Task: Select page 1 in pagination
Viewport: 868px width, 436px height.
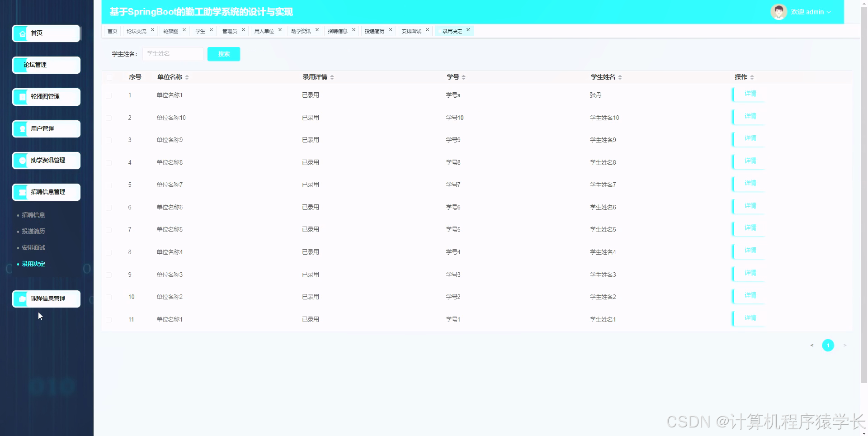Action: [x=828, y=346]
